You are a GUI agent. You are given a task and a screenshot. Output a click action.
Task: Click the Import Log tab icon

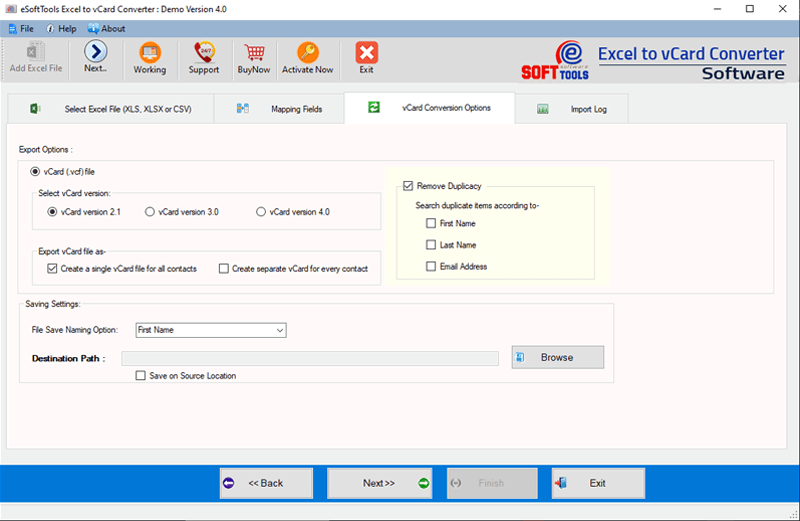pos(543,109)
